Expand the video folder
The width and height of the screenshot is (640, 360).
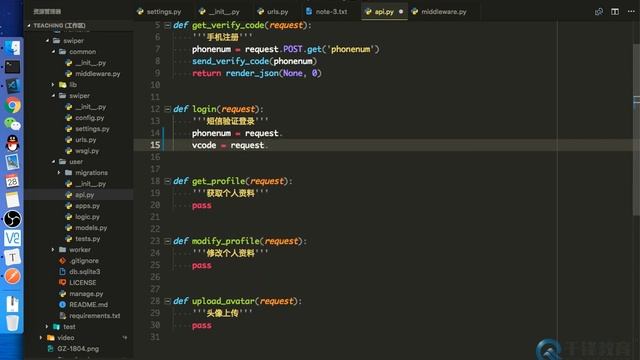coord(41,338)
